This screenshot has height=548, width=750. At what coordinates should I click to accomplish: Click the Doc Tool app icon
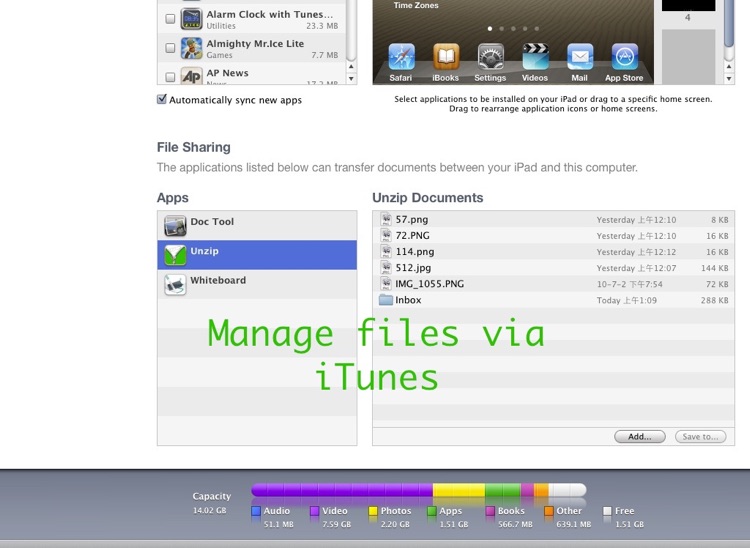coord(175,226)
